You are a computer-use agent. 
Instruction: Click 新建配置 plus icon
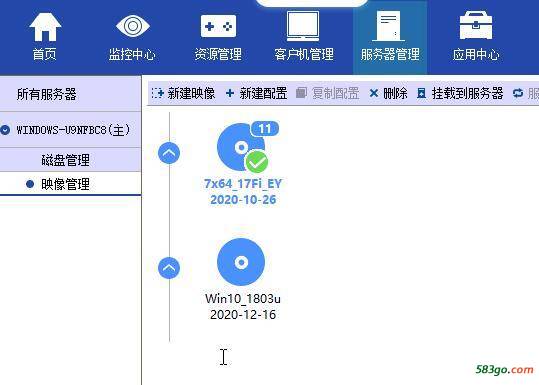pos(230,93)
